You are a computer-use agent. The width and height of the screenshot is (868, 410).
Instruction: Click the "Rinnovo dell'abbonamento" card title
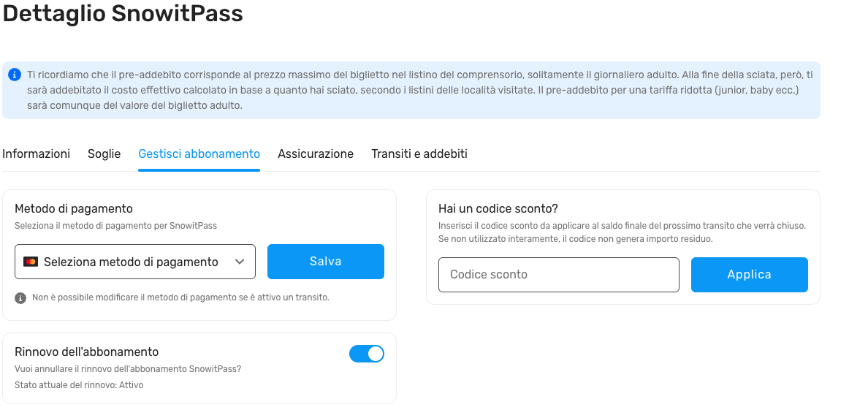[86, 352]
